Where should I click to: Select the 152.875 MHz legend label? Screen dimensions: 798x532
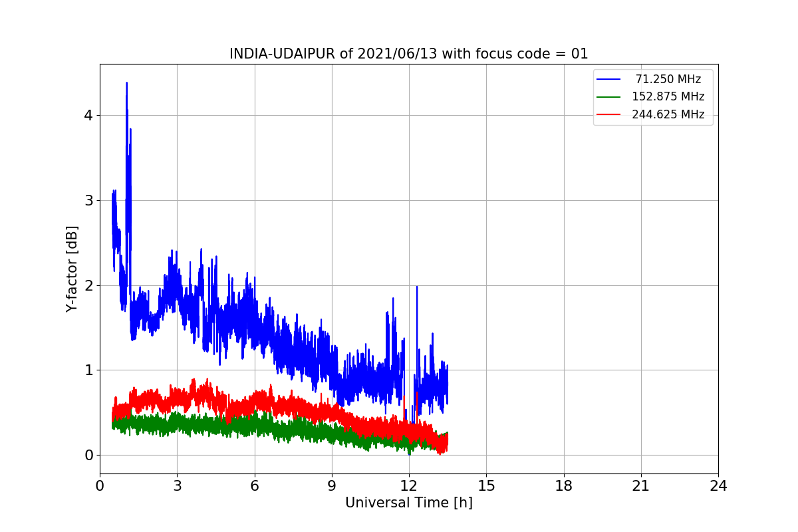(668, 96)
